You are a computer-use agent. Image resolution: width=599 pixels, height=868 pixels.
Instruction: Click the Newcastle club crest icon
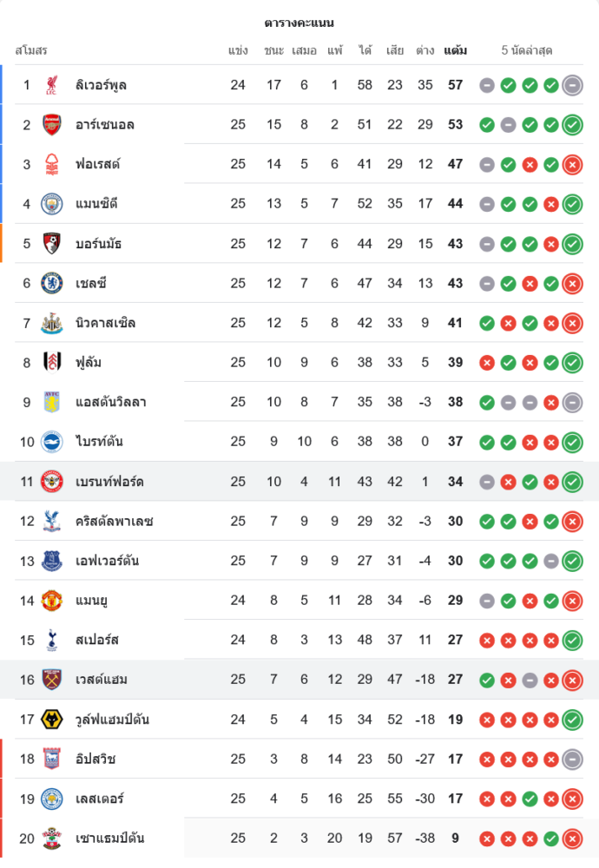click(52, 323)
